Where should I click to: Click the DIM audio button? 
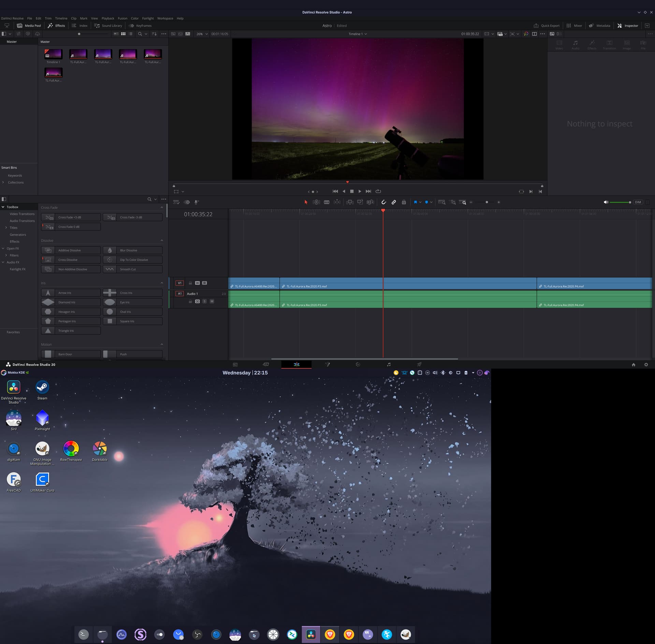[x=638, y=202]
